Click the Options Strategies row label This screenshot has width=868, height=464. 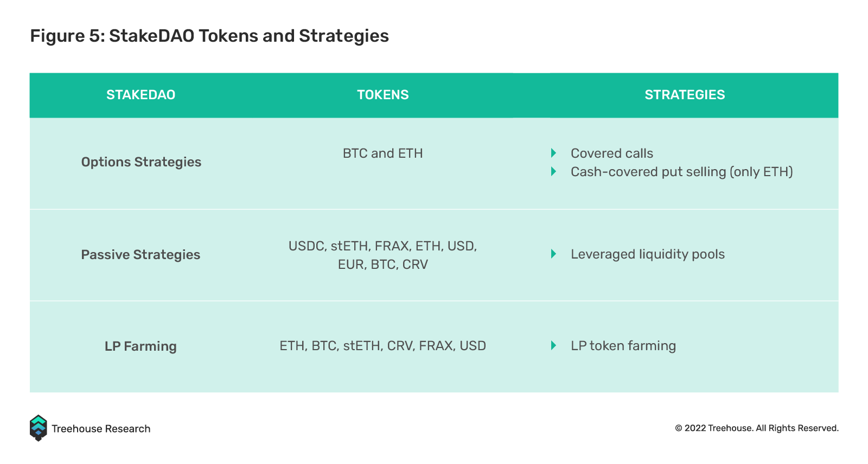click(141, 162)
